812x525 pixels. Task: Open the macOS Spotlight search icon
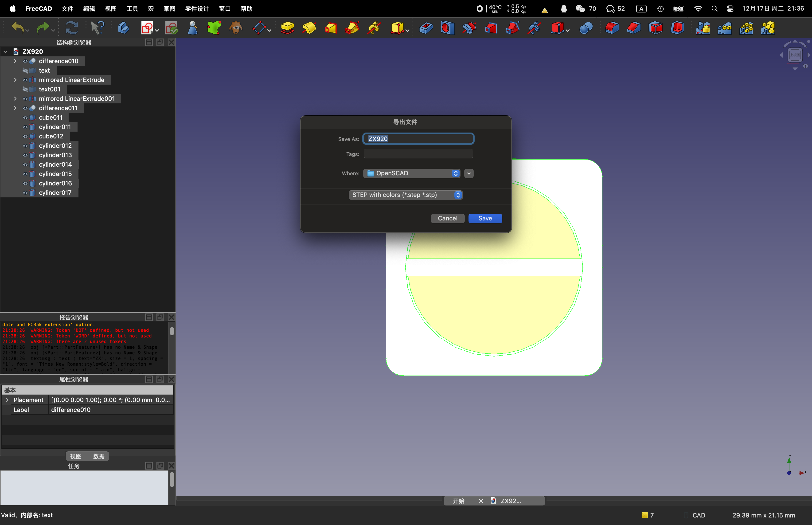click(714, 9)
